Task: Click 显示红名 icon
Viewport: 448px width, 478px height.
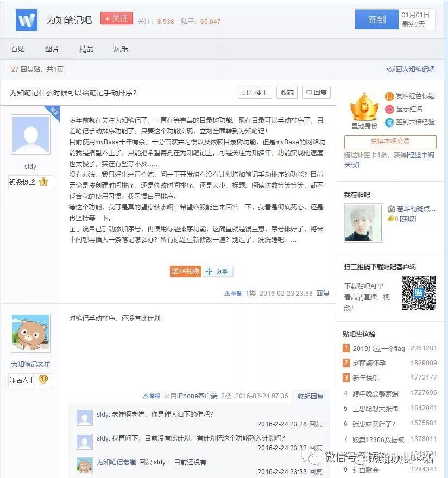Action: coord(389,109)
